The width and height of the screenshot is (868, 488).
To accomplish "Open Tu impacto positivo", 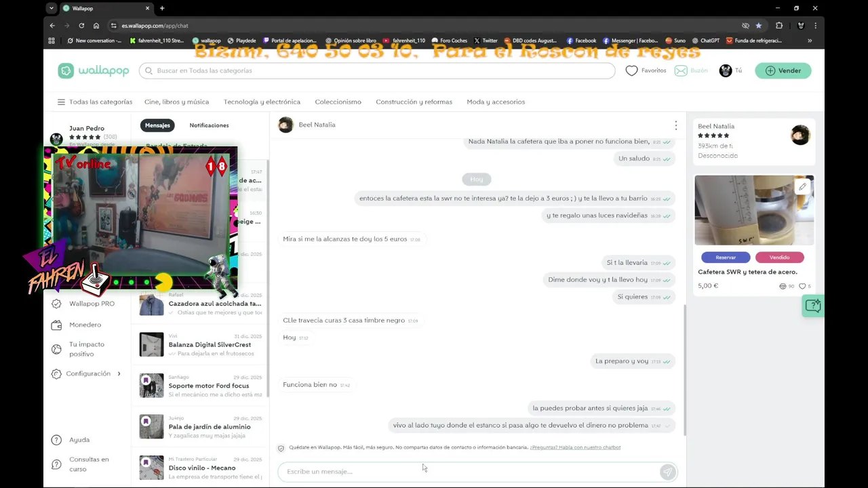I will [x=79, y=349].
